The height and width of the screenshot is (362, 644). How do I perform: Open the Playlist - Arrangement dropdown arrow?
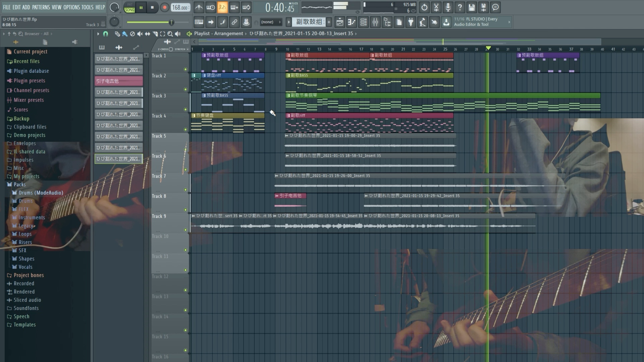pos(246,34)
